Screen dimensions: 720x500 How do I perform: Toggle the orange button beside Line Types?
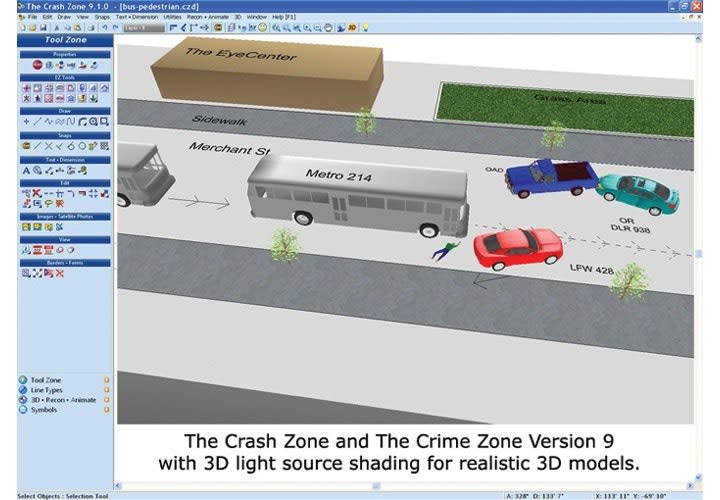pyautogui.click(x=107, y=390)
